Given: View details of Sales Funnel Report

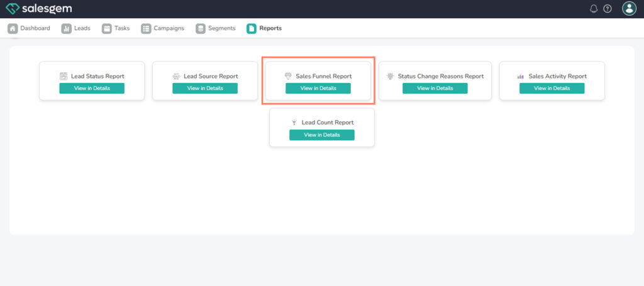Looking at the screenshot, I should pos(318,88).
